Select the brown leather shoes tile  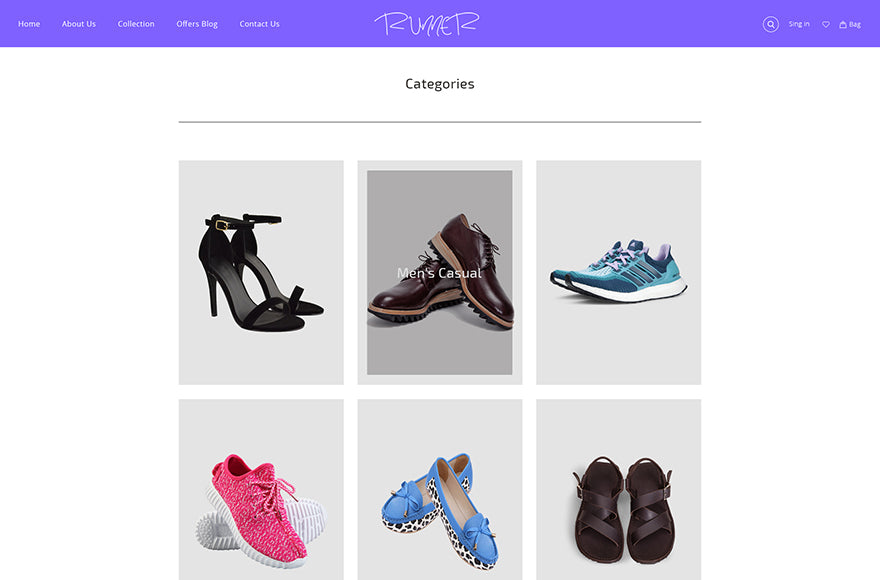tap(439, 272)
